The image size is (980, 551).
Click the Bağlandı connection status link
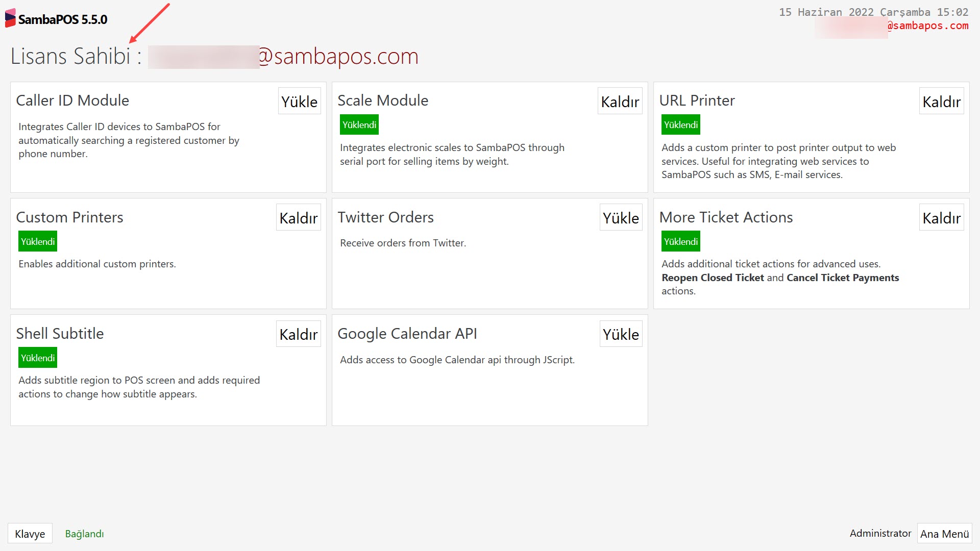click(84, 534)
